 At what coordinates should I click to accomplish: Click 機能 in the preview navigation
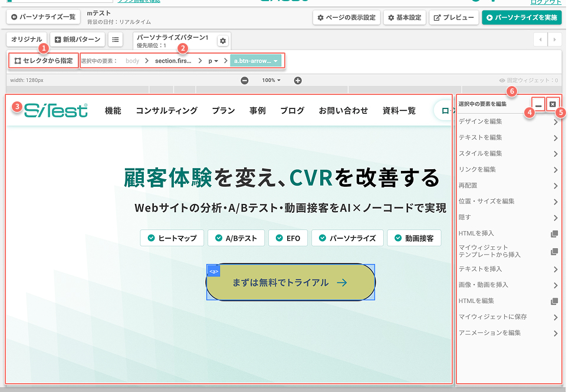pyautogui.click(x=113, y=111)
